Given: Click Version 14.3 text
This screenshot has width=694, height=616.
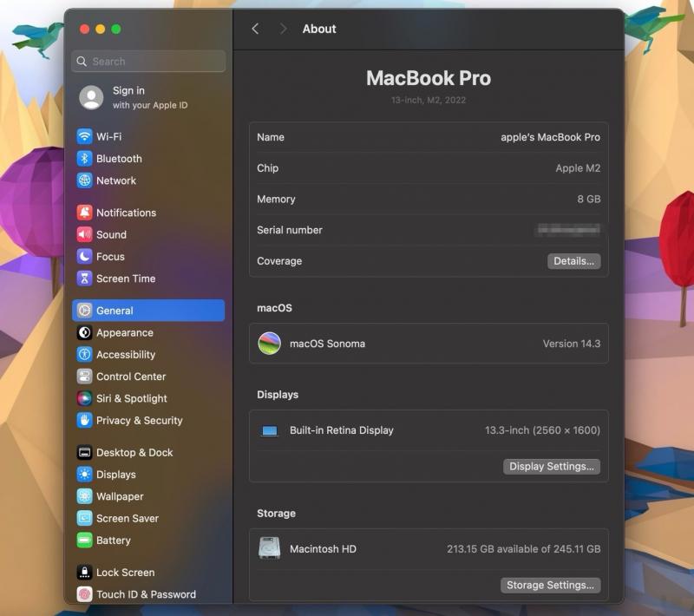Looking at the screenshot, I should pos(572,344).
